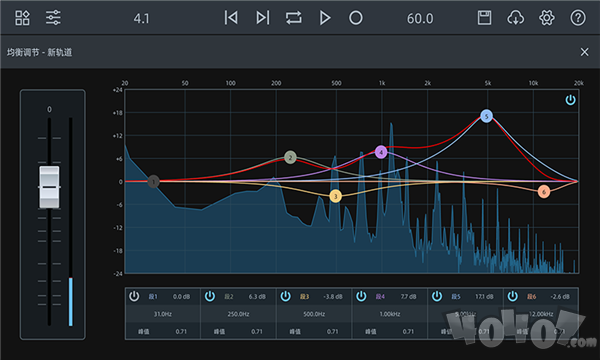The image size is (600, 360).
Task: Start recording with the circle button
Action: click(x=355, y=18)
